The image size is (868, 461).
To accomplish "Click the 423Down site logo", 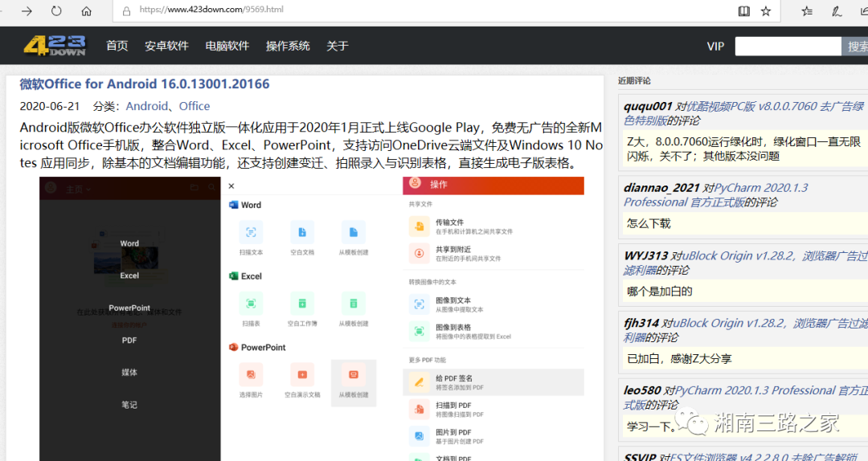I will 55,46.
